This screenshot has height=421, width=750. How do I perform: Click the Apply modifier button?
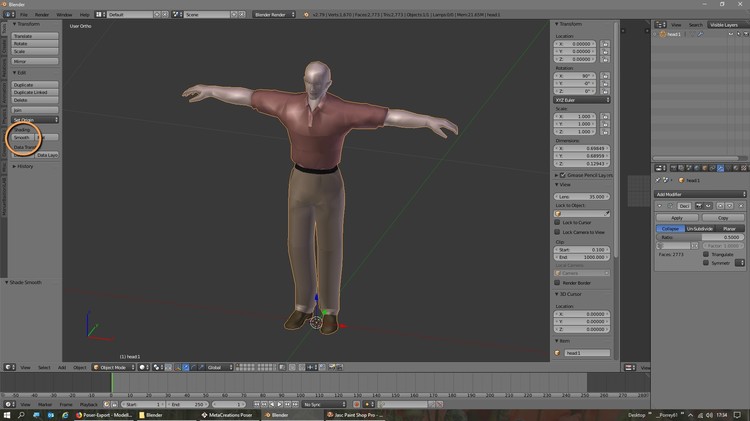coord(677,217)
